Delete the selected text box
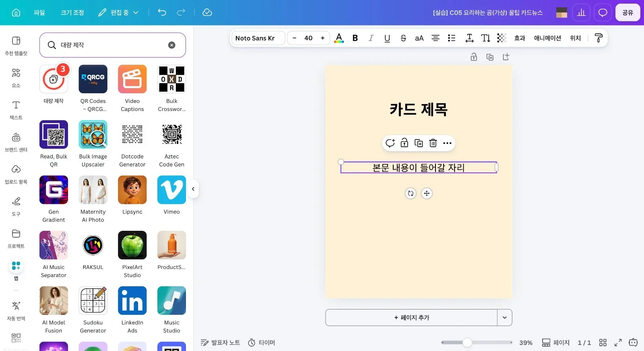This screenshot has width=644, height=351. point(433,143)
